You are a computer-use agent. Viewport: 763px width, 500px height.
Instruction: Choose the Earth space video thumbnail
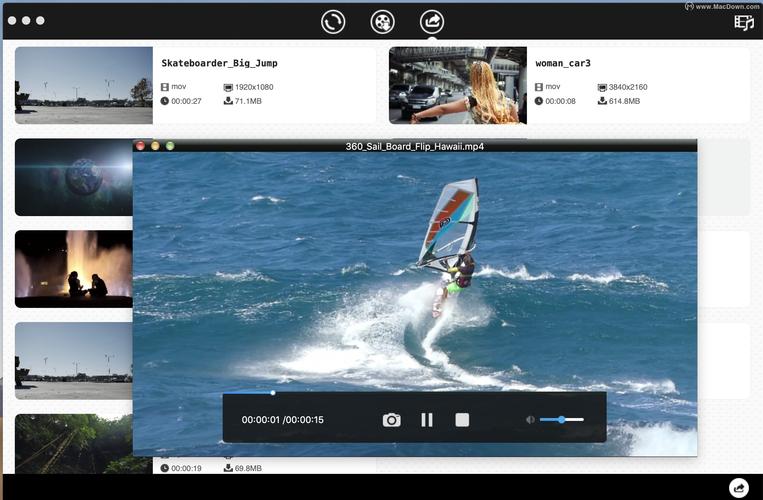(x=73, y=177)
